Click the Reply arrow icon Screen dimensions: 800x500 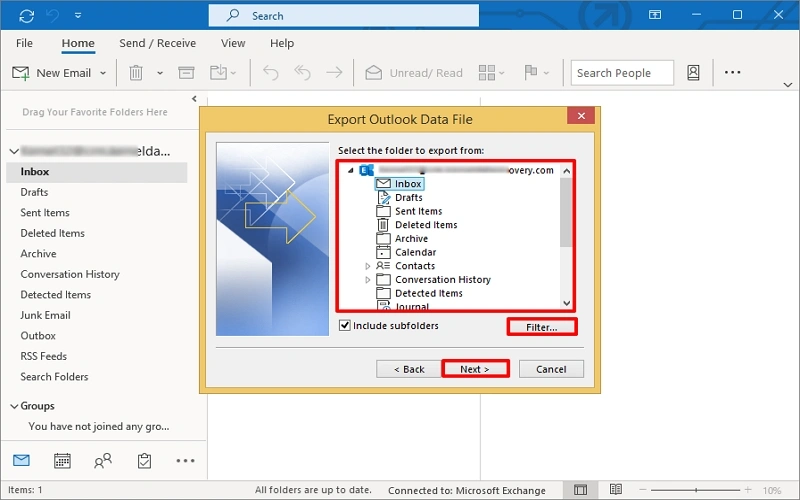pyautogui.click(x=270, y=73)
